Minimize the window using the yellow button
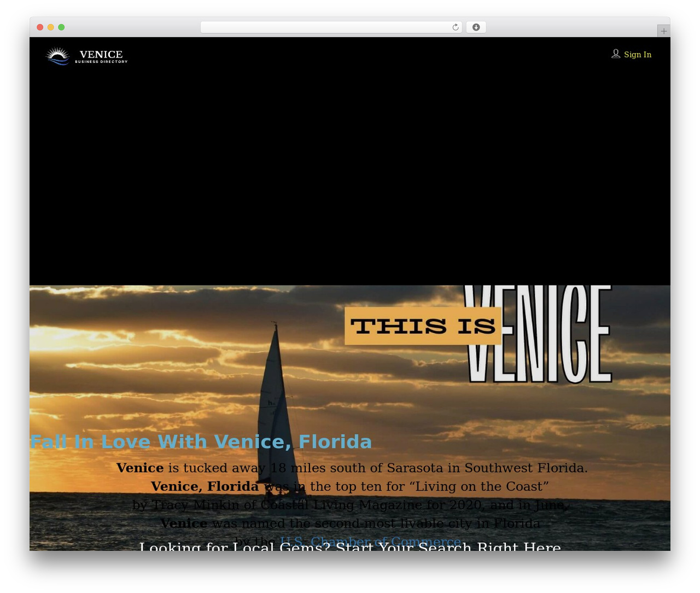The width and height of the screenshot is (700, 593). pyautogui.click(x=50, y=27)
